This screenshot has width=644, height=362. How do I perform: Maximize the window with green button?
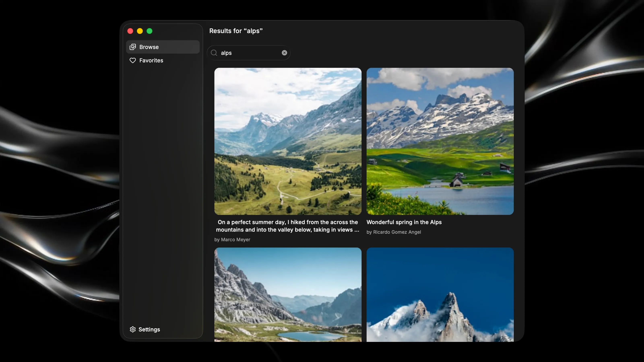(150, 31)
